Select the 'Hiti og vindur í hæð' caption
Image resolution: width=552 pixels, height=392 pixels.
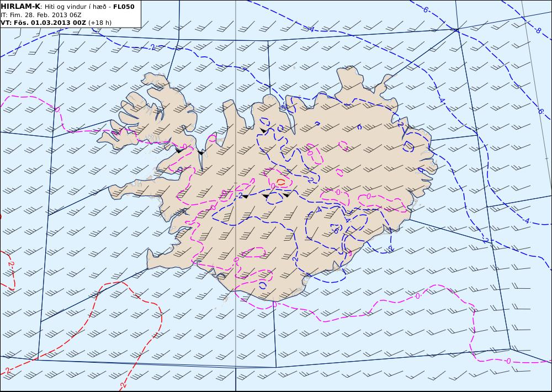click(75, 7)
